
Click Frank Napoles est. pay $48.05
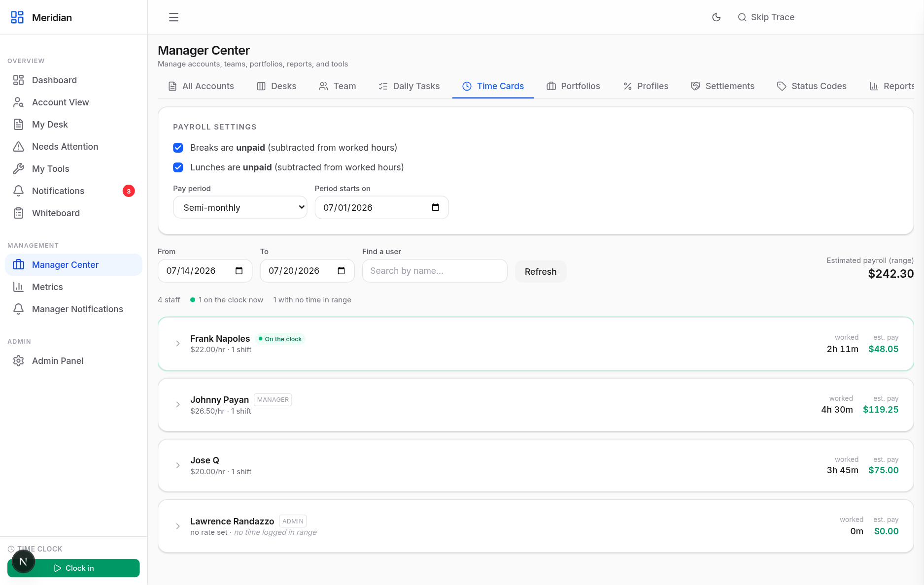883,349
